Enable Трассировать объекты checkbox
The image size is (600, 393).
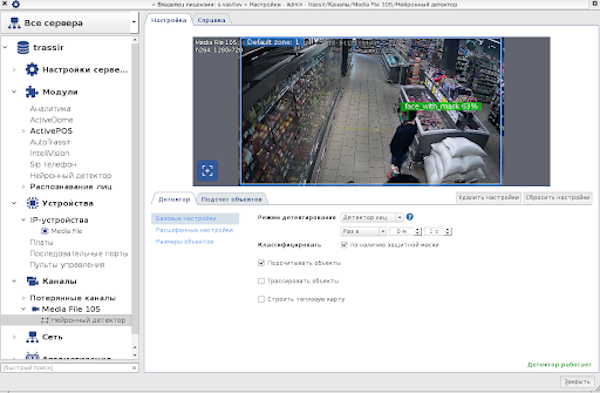pyautogui.click(x=261, y=281)
